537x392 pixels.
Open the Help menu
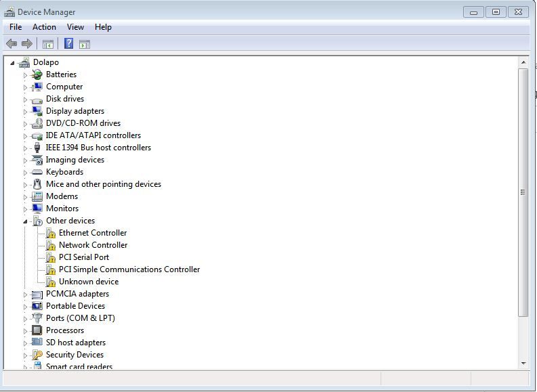[x=103, y=27]
